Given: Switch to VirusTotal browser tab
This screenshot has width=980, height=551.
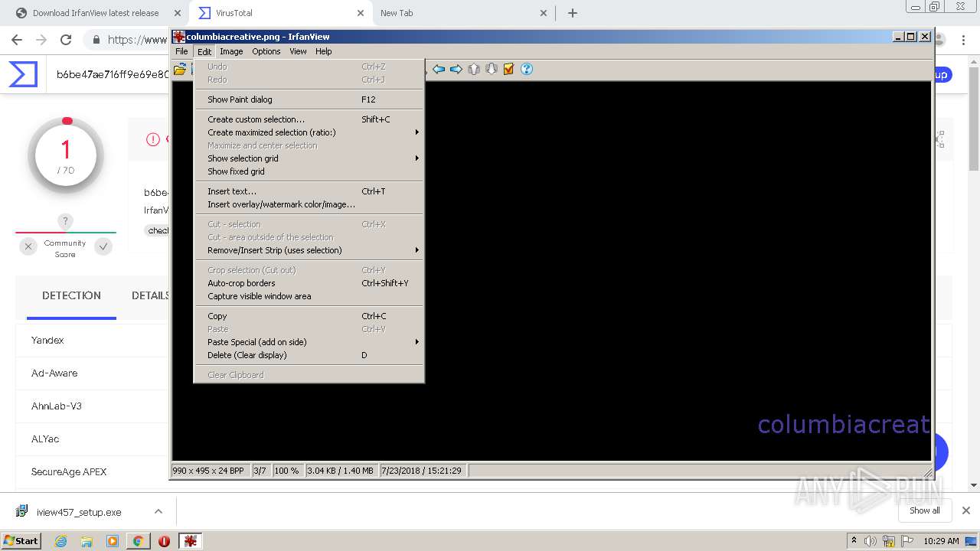Looking at the screenshot, I should (280, 13).
